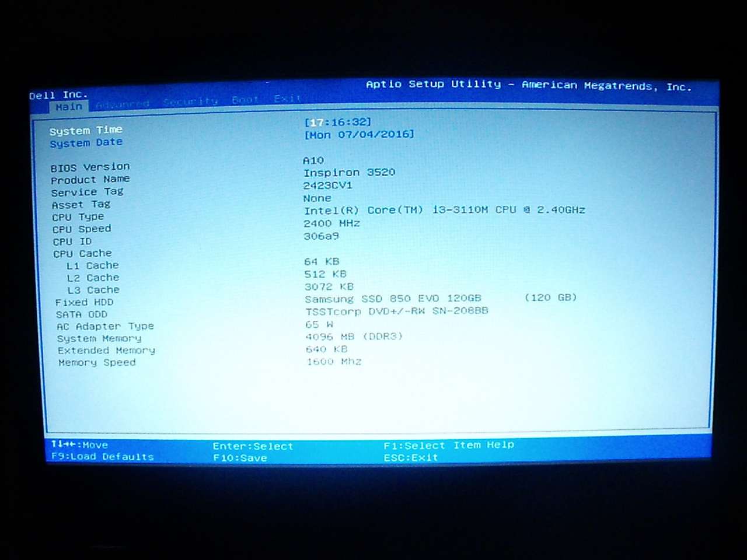747x560 pixels.
Task: Click the CPU Cache heading
Action: click(82, 254)
